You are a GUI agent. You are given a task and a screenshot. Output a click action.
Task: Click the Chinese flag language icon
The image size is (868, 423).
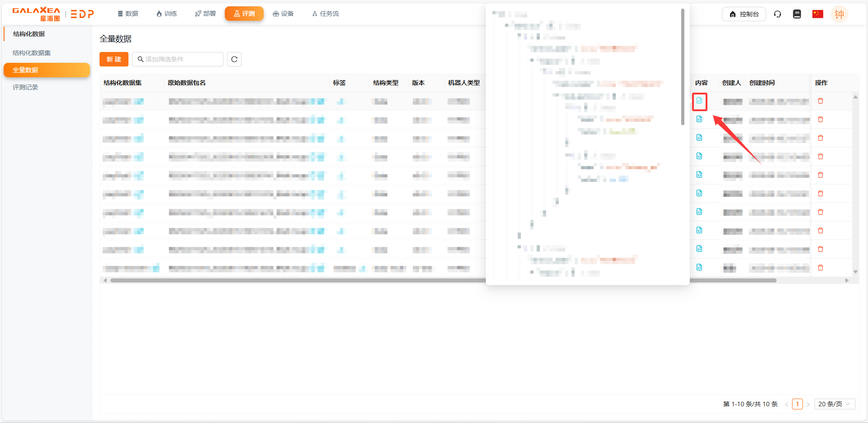[x=817, y=14]
